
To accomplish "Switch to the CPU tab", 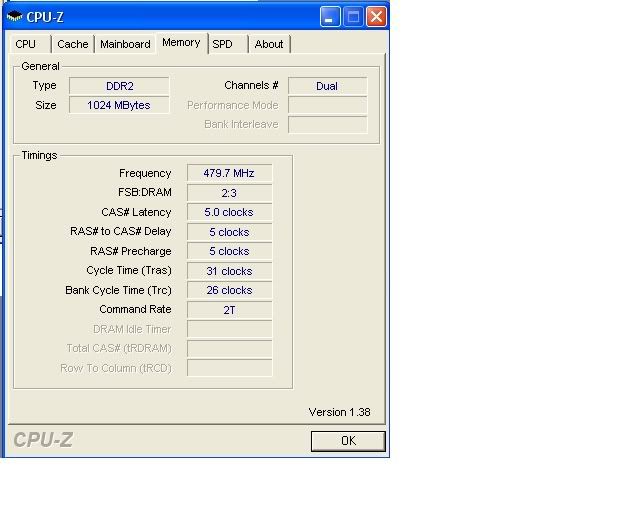I will 29,44.
